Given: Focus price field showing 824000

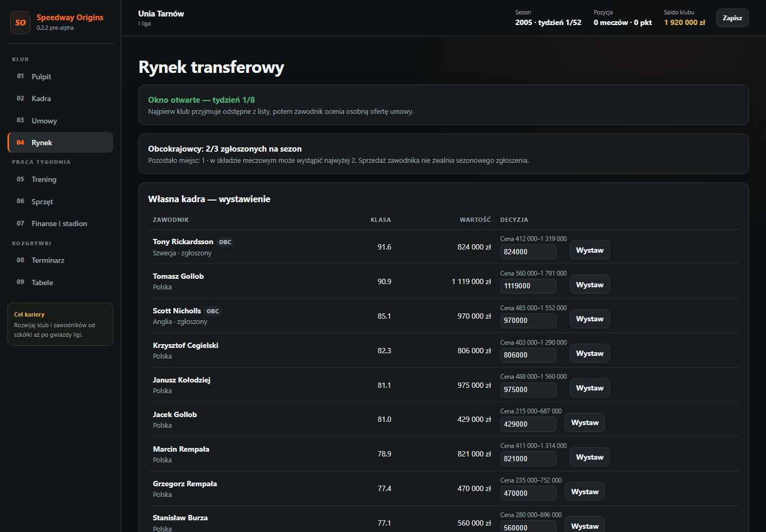Looking at the screenshot, I should click(x=528, y=252).
